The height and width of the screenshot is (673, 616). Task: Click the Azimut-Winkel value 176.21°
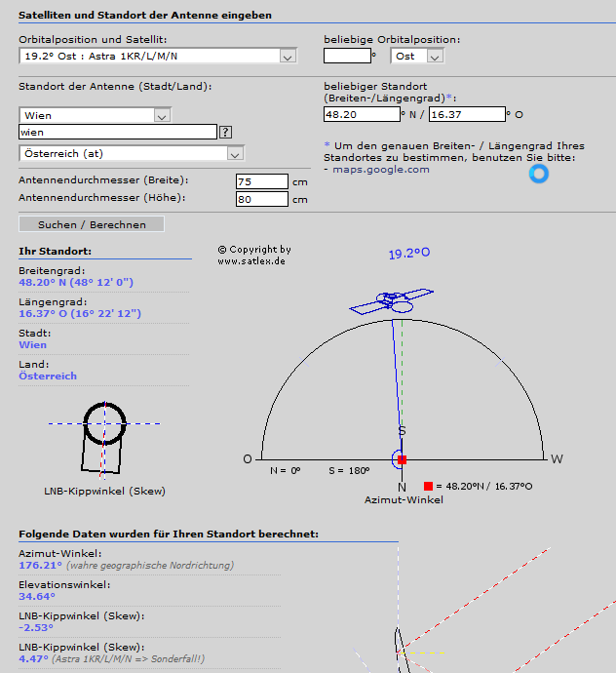pos(41,565)
